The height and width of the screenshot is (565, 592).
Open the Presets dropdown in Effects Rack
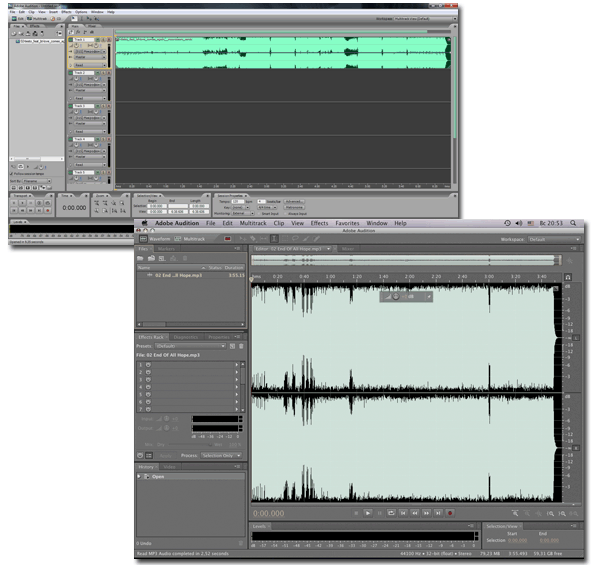(191, 346)
